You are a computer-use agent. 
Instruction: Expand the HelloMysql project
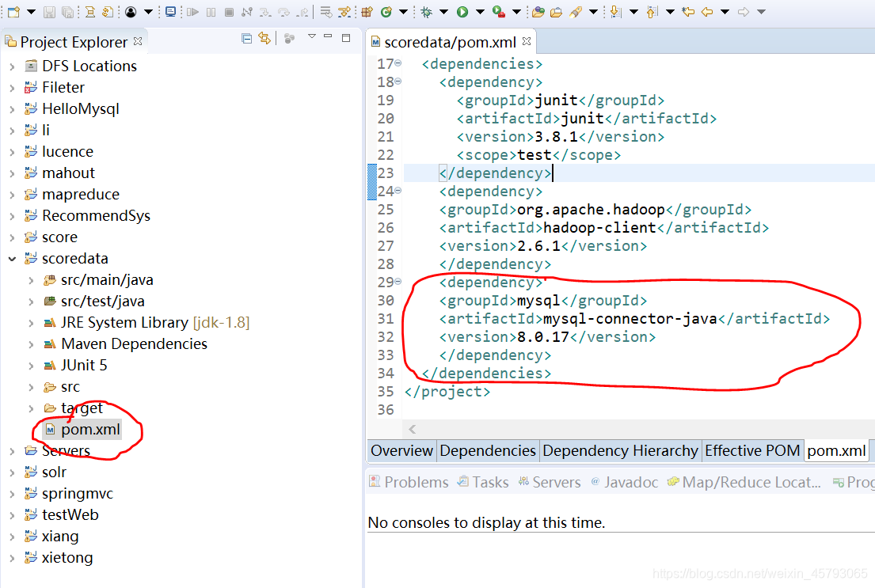[13, 109]
